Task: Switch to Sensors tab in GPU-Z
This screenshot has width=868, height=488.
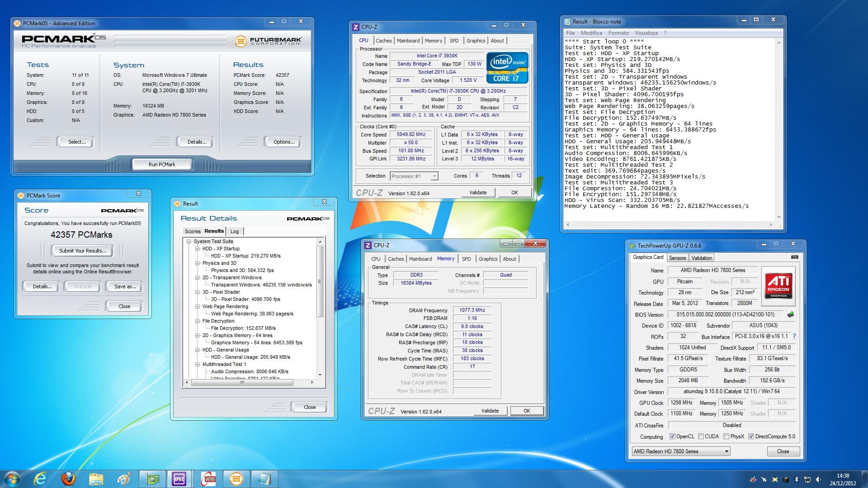Action: 677,258
